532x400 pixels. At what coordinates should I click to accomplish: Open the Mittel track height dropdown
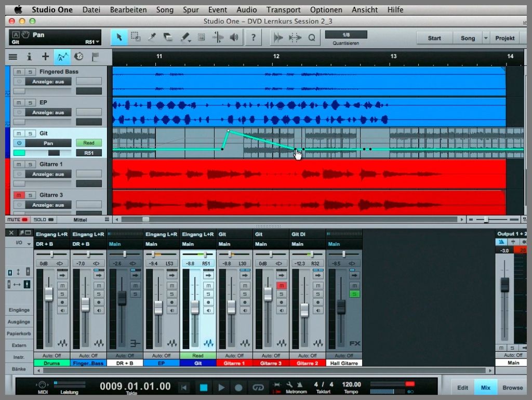click(80, 220)
